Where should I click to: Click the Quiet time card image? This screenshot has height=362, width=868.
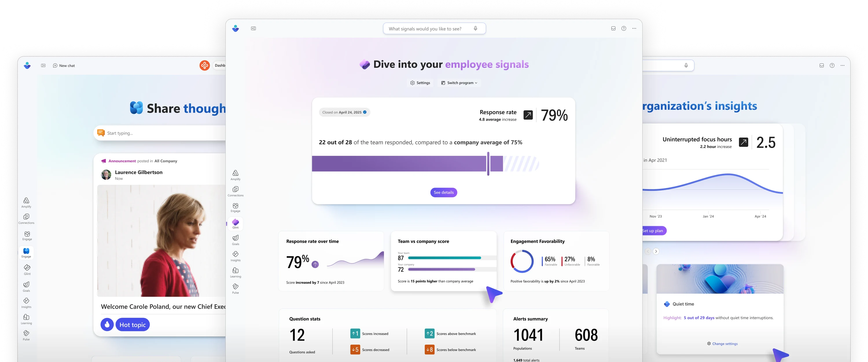tap(720, 279)
